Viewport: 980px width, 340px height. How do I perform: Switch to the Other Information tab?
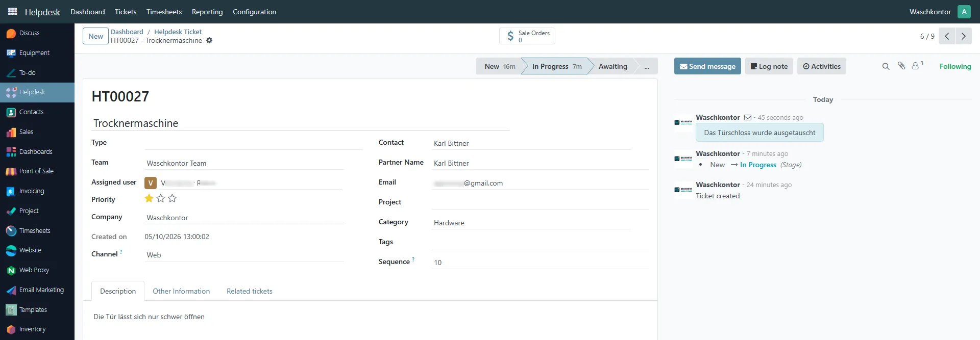[x=181, y=291]
